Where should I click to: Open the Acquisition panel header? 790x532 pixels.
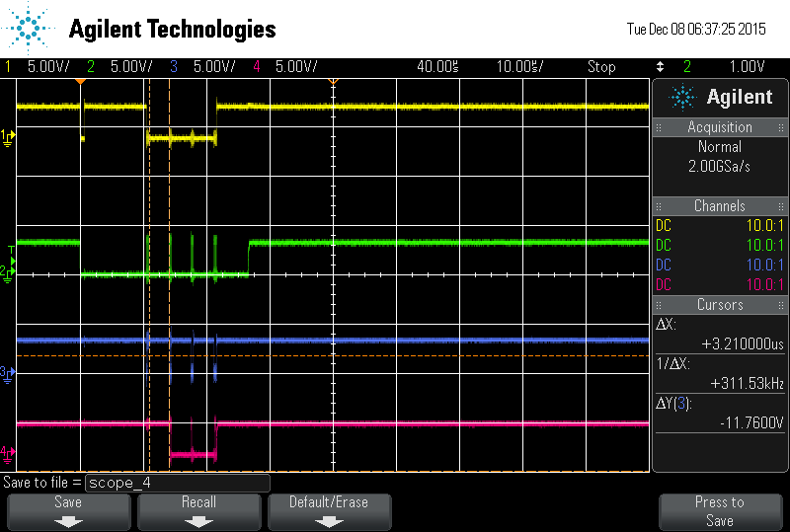pos(720,127)
